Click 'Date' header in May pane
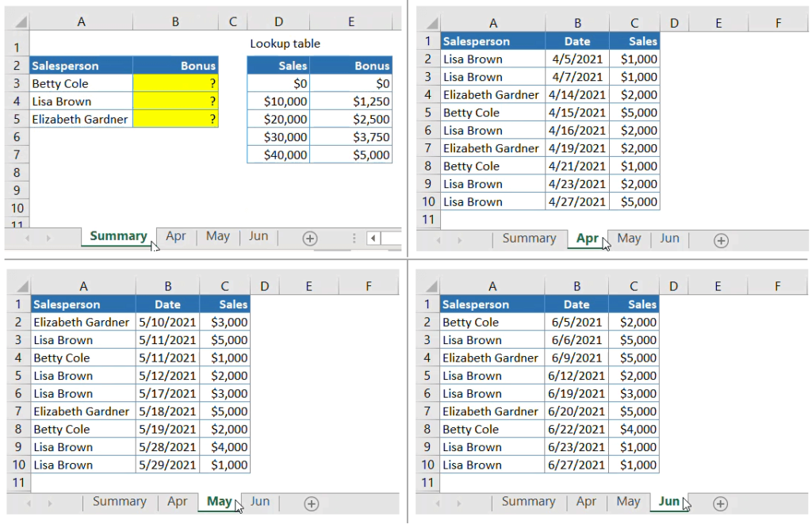The image size is (812, 524). [x=168, y=304]
